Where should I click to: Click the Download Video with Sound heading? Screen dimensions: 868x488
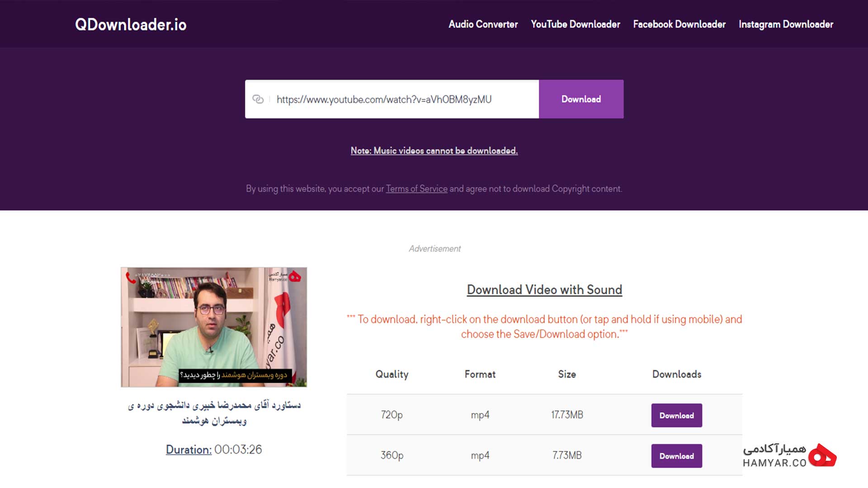click(544, 290)
